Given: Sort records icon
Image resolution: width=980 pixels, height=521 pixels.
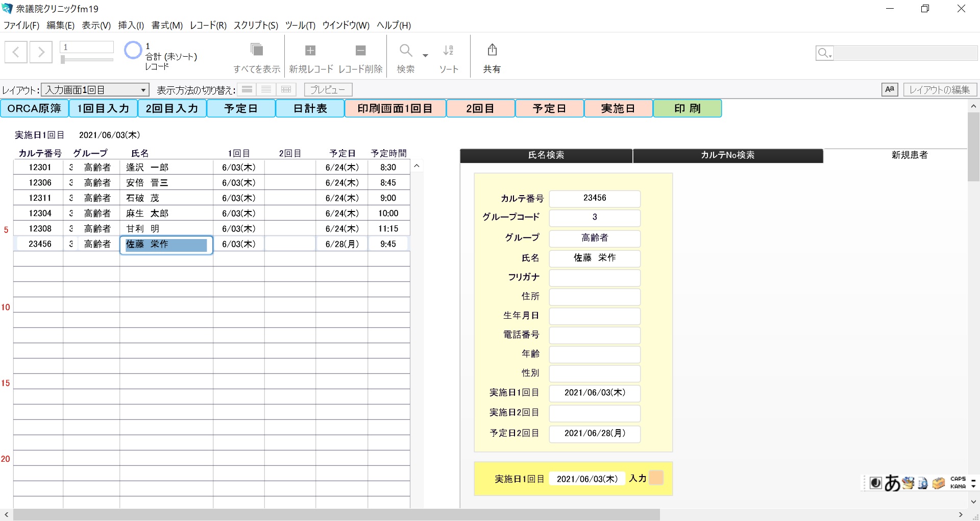Looking at the screenshot, I should click(x=449, y=50).
